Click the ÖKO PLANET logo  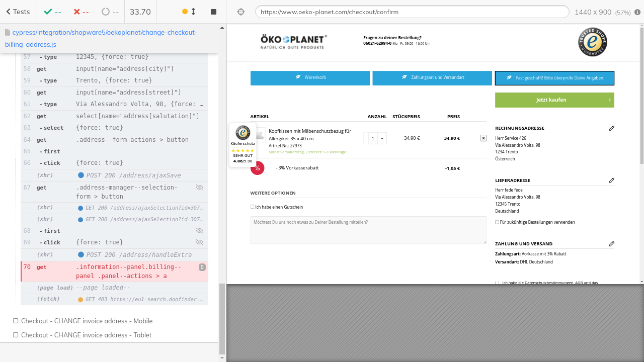[x=293, y=42]
